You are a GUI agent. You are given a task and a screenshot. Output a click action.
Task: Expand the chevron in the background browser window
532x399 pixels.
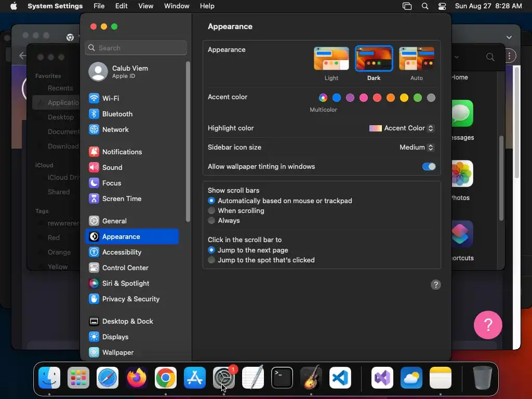tap(509, 37)
